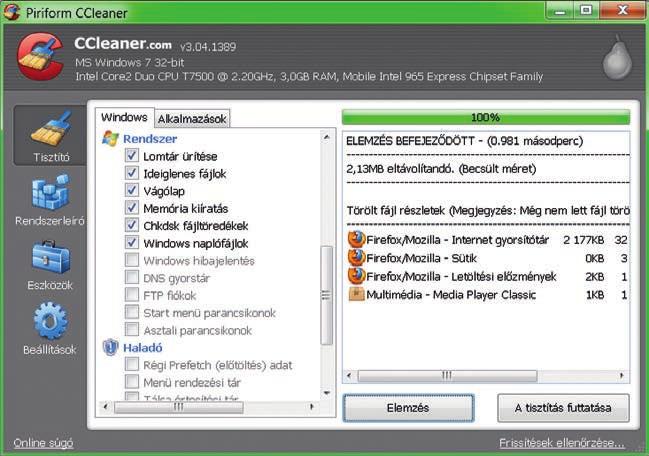Image resolution: width=649 pixels, height=456 pixels.
Task: Click the Haladó shield icon
Action: 110,348
